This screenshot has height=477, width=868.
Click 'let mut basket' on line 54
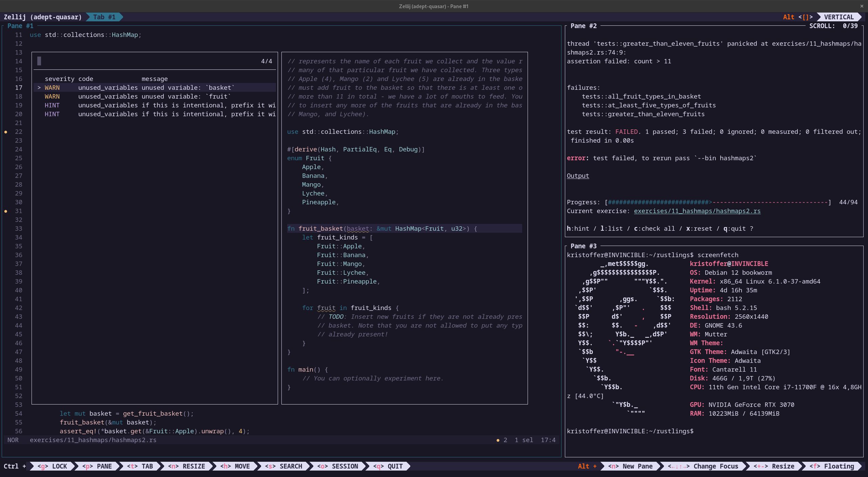[86, 414]
